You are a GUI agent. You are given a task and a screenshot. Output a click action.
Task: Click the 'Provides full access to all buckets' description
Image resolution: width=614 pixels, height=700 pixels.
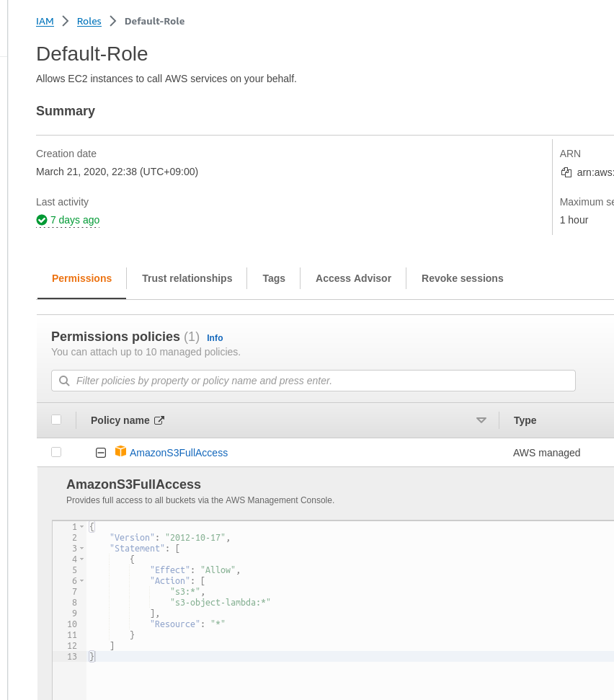tap(200, 500)
